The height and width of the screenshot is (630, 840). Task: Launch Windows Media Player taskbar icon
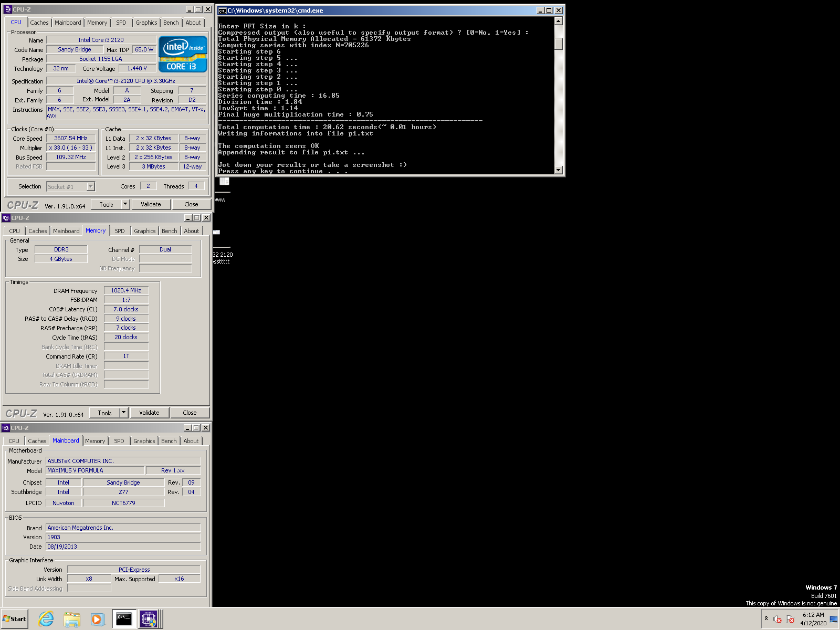click(97, 619)
